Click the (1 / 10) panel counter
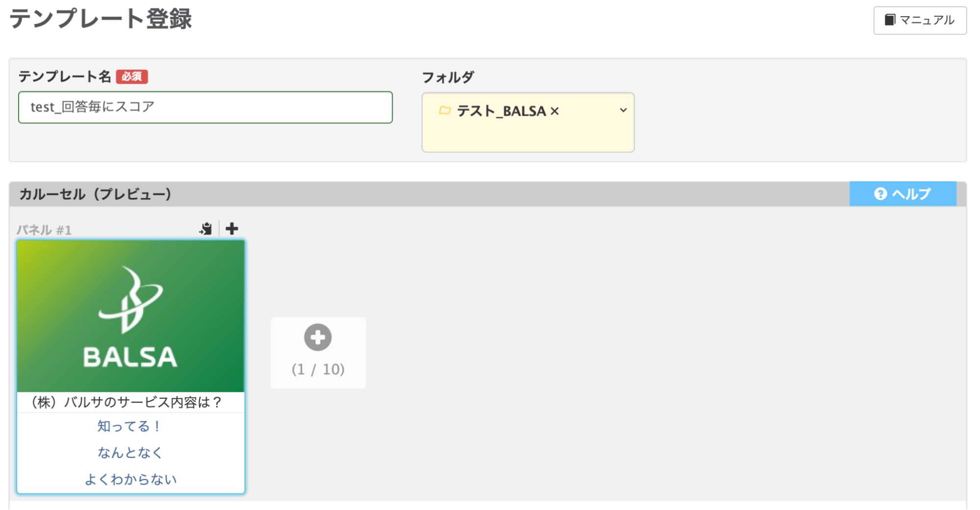Viewport: 980px width, 510px height. pos(318,369)
